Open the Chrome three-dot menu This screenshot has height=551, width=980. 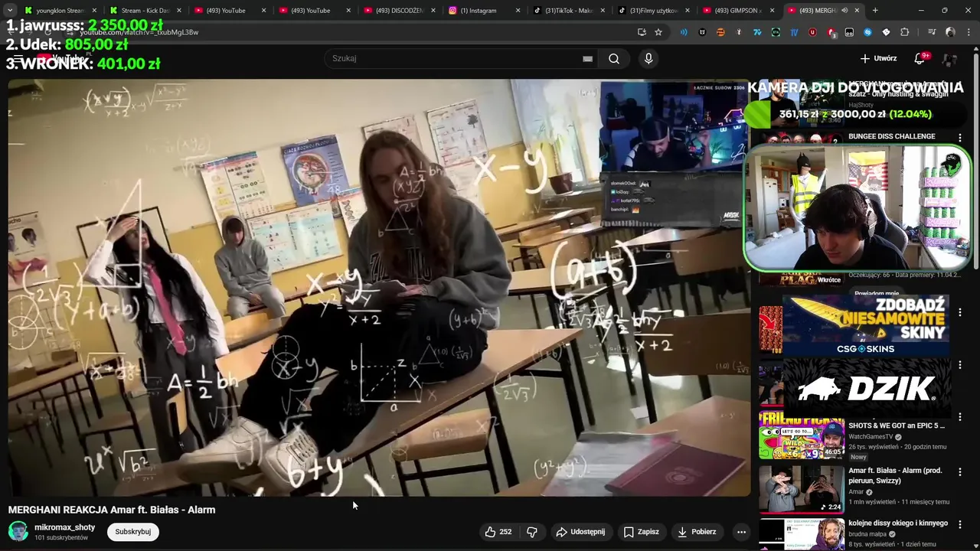(x=969, y=32)
